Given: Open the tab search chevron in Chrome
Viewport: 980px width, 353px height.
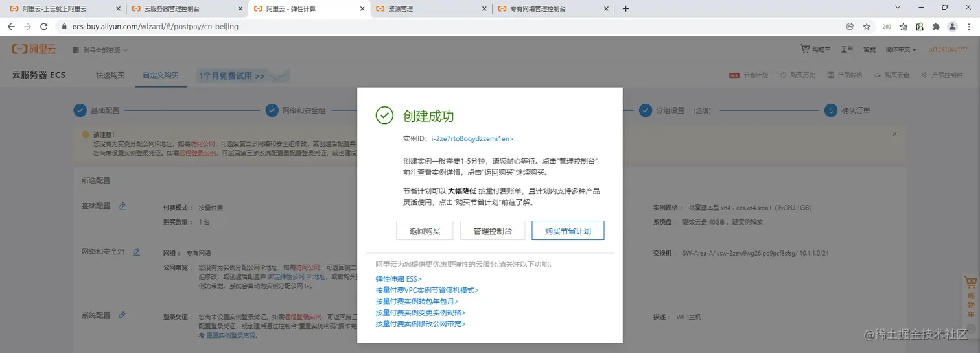Looking at the screenshot, I should 898,8.
